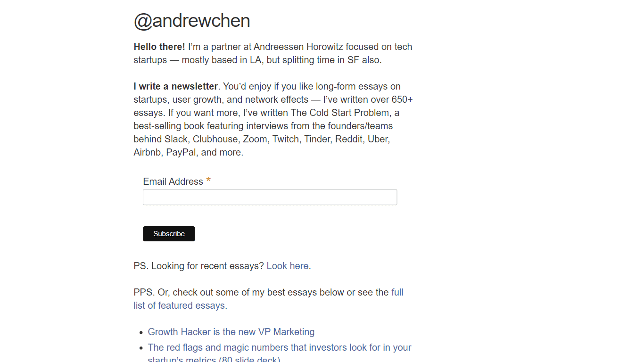Viewport: 644px width, 362px height.
Task: Click the 'PS. Looking for recent essays?' text
Action: (x=199, y=266)
